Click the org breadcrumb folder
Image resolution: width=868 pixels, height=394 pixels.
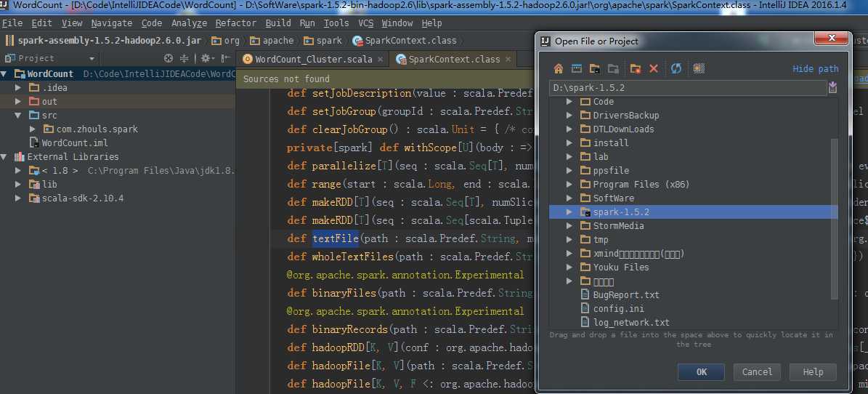pos(225,41)
